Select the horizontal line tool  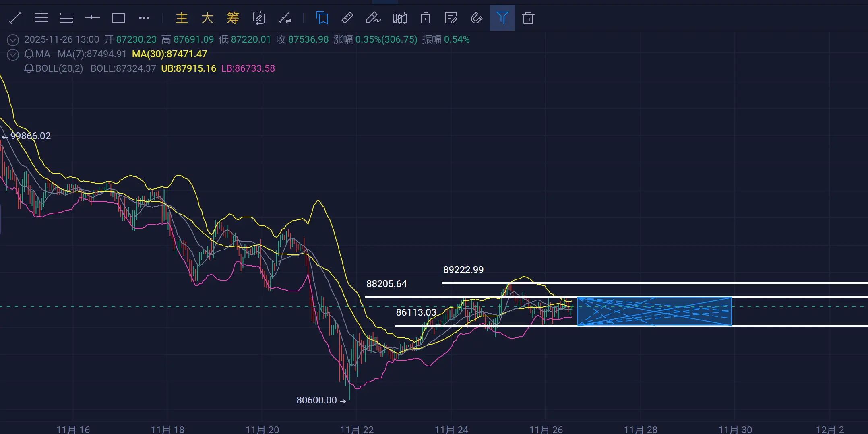pos(93,18)
